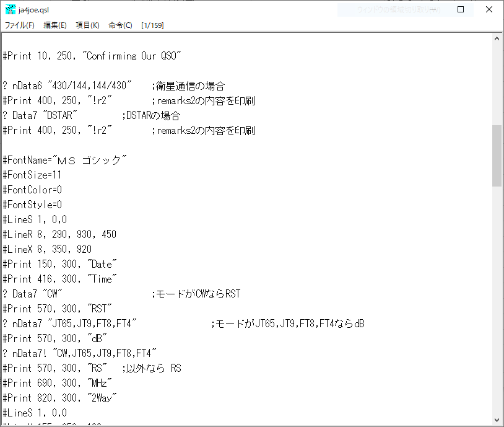Image resolution: width=504 pixels, height=427 pixels.
Task: Click the #Print 570, 300, "RST" line
Action: click(x=57, y=309)
